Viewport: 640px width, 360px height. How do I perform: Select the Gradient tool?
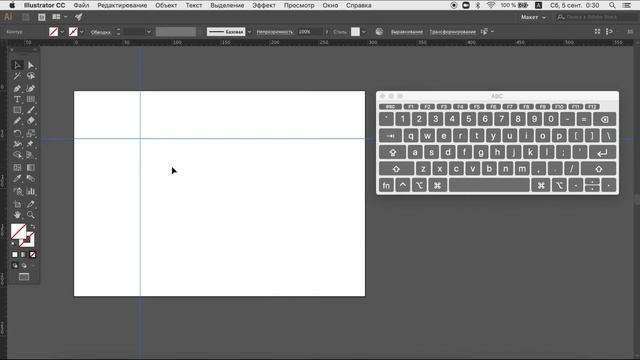pos(31,168)
